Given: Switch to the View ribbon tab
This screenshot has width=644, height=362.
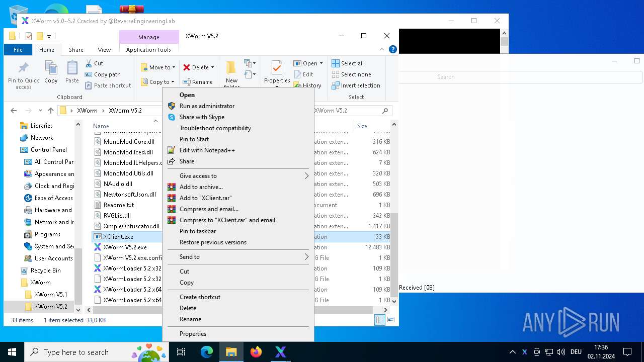Looking at the screenshot, I should (x=104, y=50).
